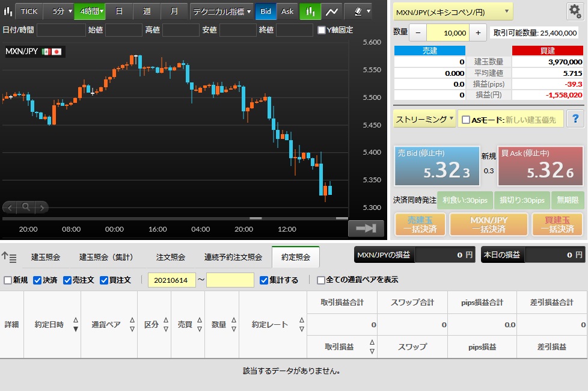Open the settings gear icon

[x=575, y=11]
